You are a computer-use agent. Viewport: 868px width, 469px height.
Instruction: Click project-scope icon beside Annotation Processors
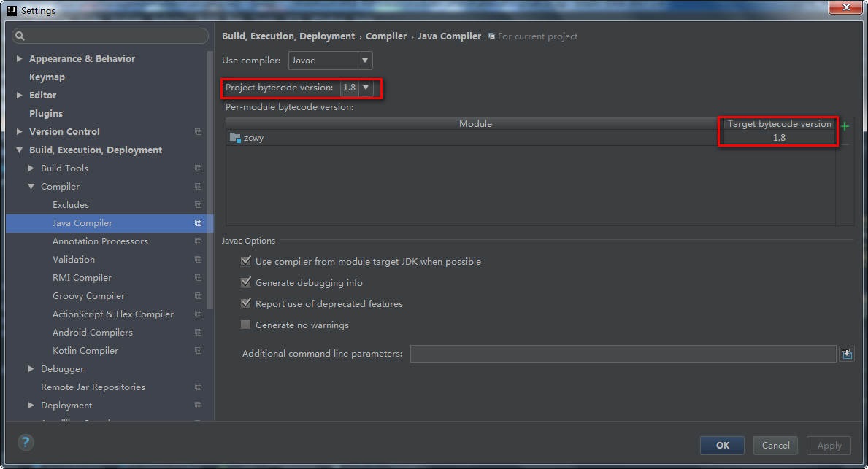198,241
